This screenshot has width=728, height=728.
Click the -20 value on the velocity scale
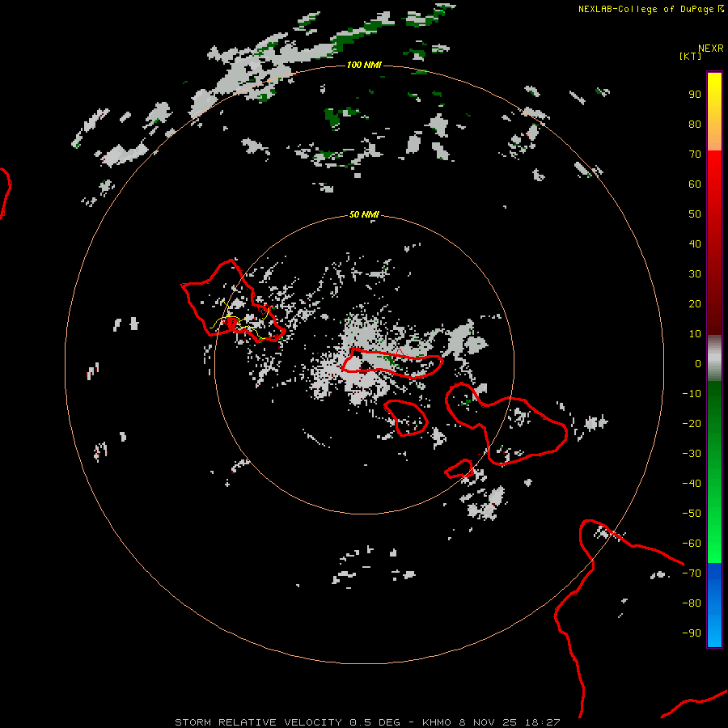(692, 424)
